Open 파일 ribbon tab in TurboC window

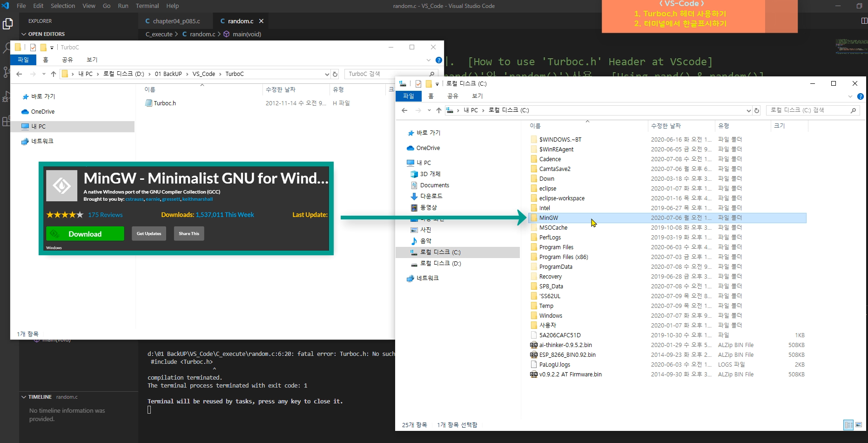23,60
